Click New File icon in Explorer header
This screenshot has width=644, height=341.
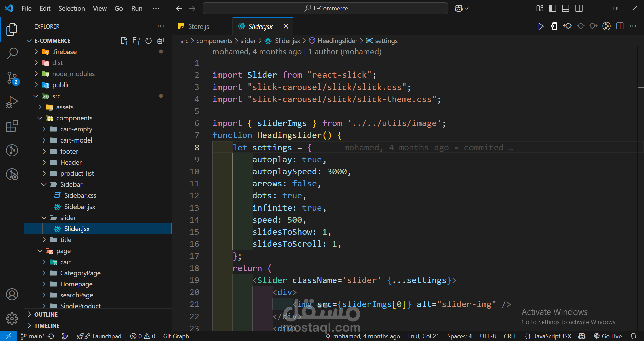click(x=124, y=41)
